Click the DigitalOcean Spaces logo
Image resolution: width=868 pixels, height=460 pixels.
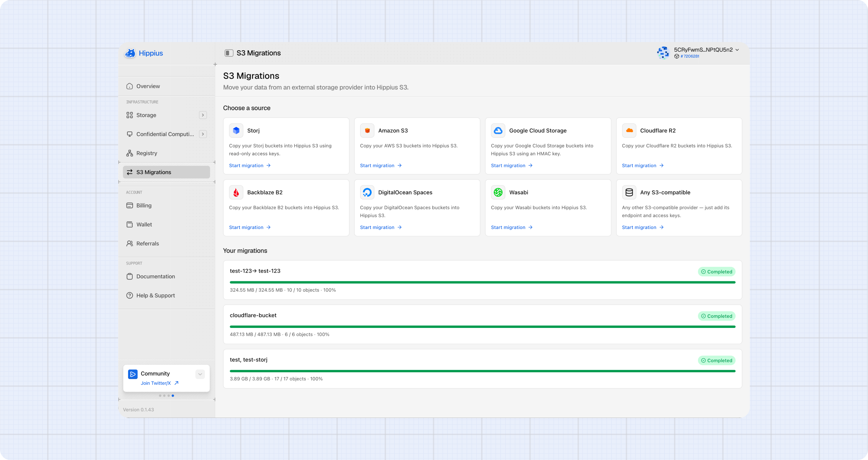click(x=367, y=192)
